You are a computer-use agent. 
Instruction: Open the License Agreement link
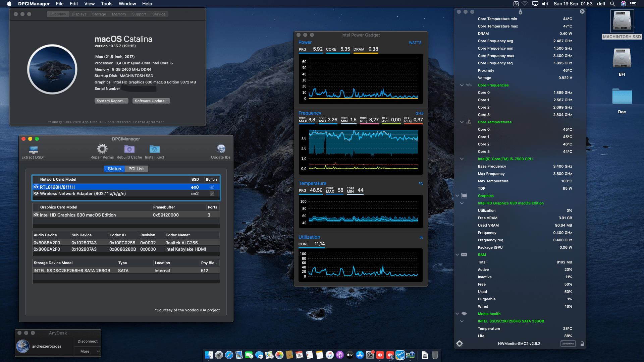[x=148, y=122]
